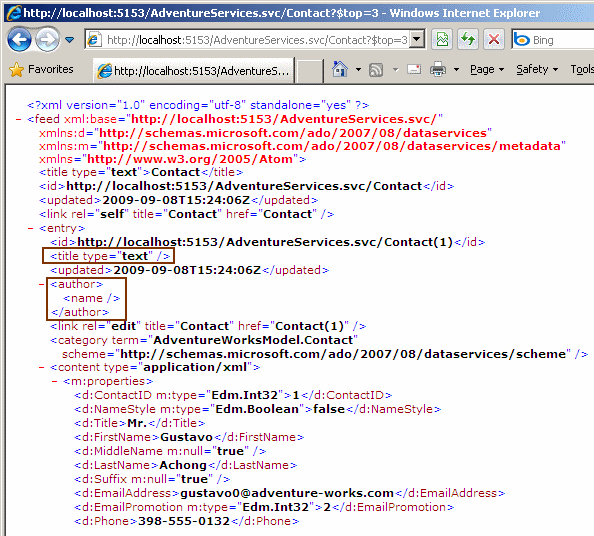This screenshot has width=594, height=536.
Task: Collapse the m:properties XML node
Action: pyautogui.click(x=55, y=381)
